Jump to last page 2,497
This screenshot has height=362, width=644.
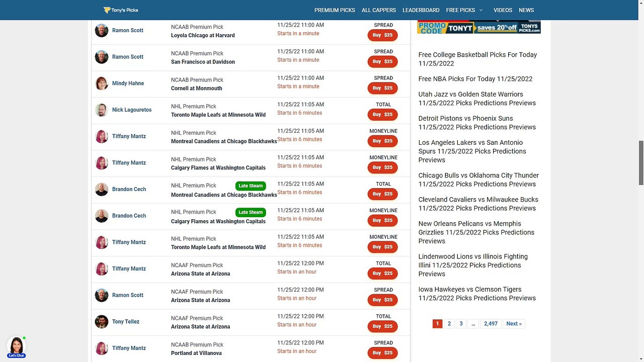[491, 324]
